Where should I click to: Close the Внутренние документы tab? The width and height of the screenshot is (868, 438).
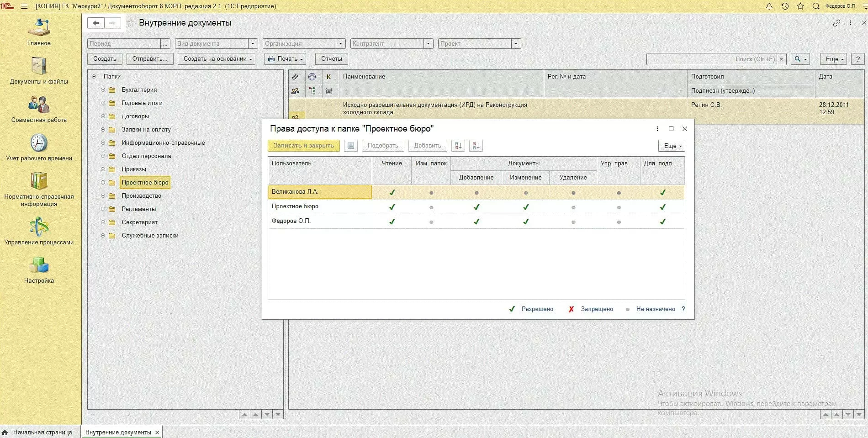[x=157, y=433]
